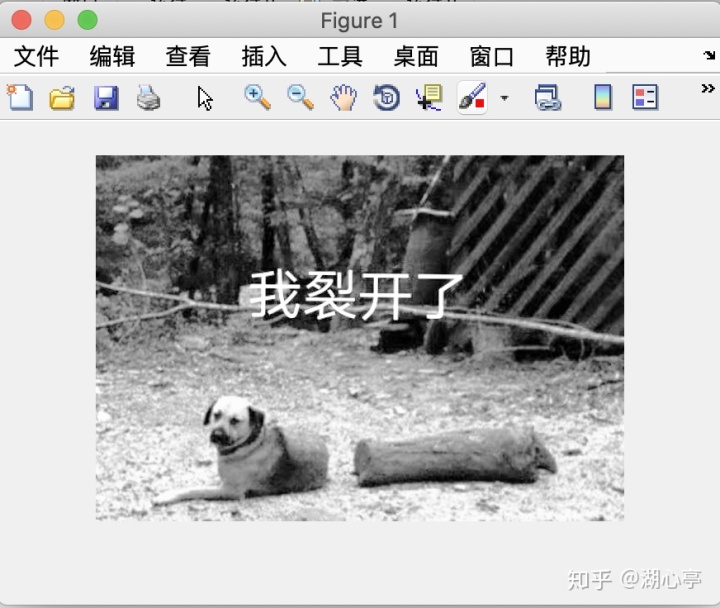This screenshot has width=720, height=608.
Task: Print the figure using printer icon
Action: (148, 98)
